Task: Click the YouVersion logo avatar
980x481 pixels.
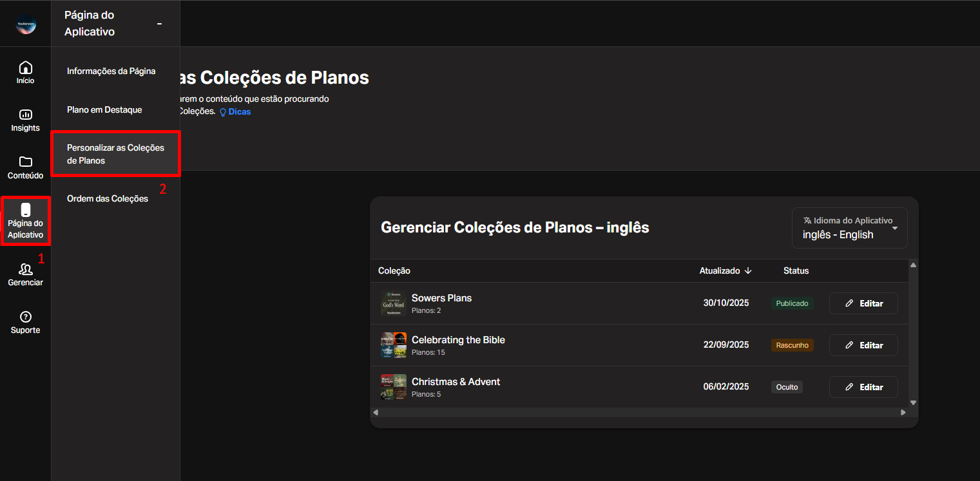Action: click(x=26, y=24)
